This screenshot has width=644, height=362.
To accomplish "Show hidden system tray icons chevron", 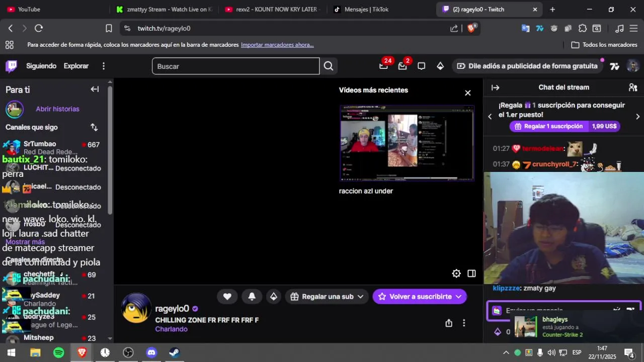I will [506, 352].
